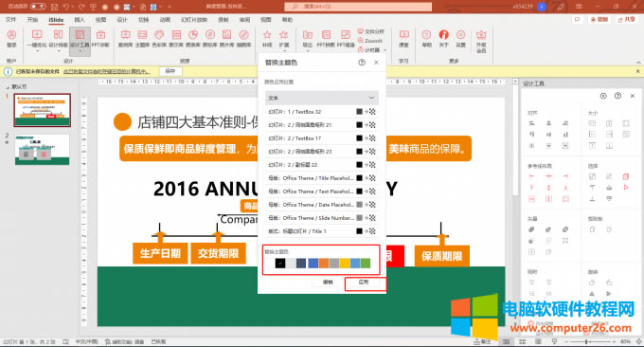
Task: Collapse the ribbon with the chevron
Action: tap(638, 62)
